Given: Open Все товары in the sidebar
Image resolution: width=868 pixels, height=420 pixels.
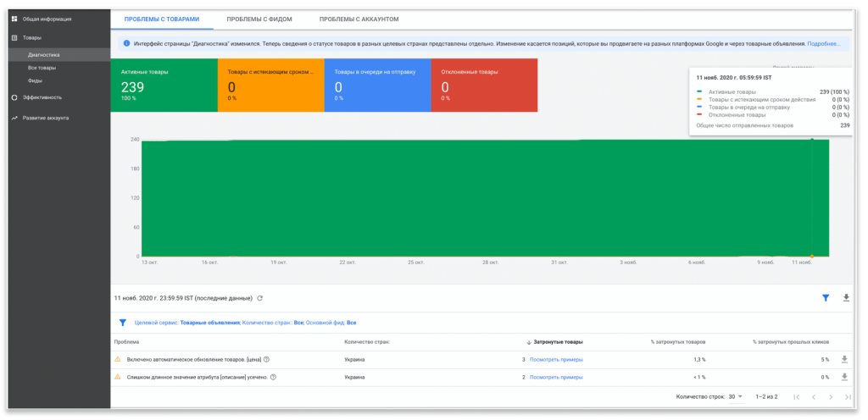Looking at the screenshot, I should tap(42, 68).
